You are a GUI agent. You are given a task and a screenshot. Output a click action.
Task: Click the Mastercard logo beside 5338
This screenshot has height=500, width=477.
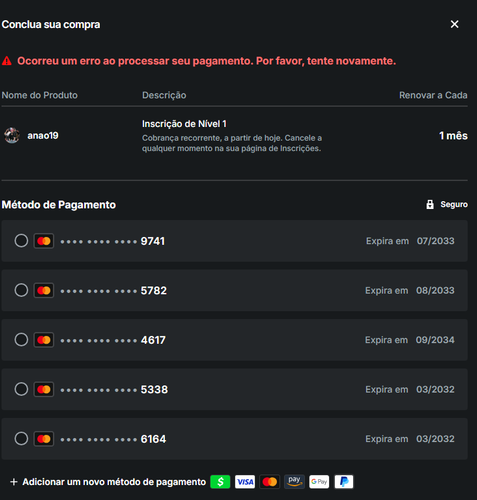(44, 389)
